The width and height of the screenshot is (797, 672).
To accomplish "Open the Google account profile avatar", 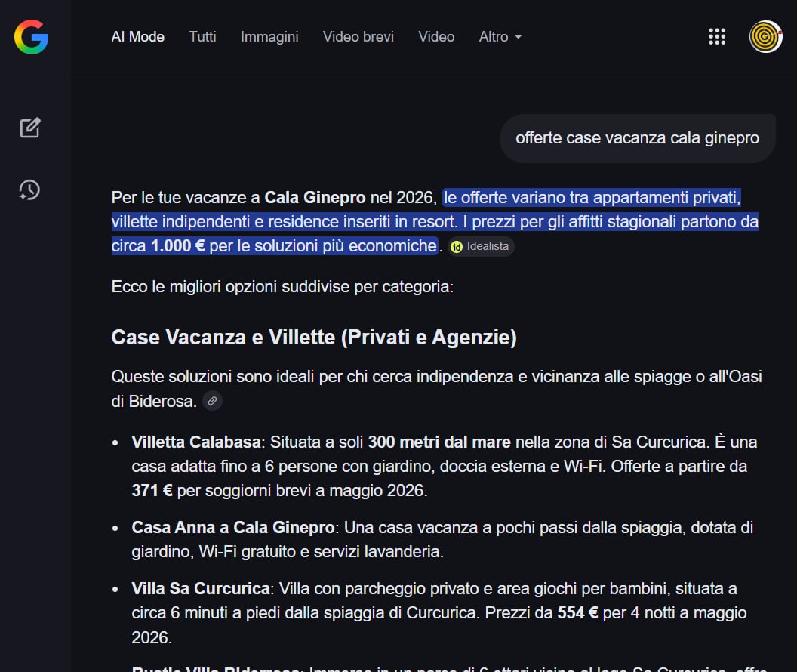I will [765, 37].
